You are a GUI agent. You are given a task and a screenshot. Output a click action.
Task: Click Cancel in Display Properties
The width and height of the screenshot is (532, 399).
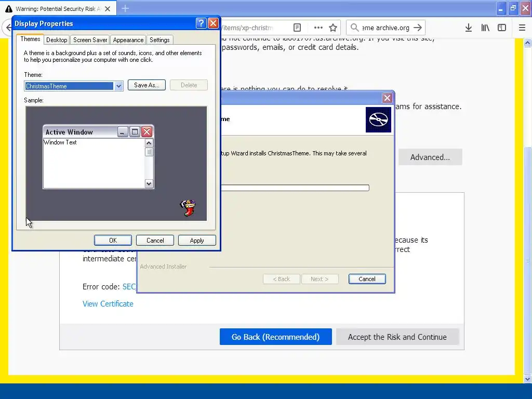(155, 240)
